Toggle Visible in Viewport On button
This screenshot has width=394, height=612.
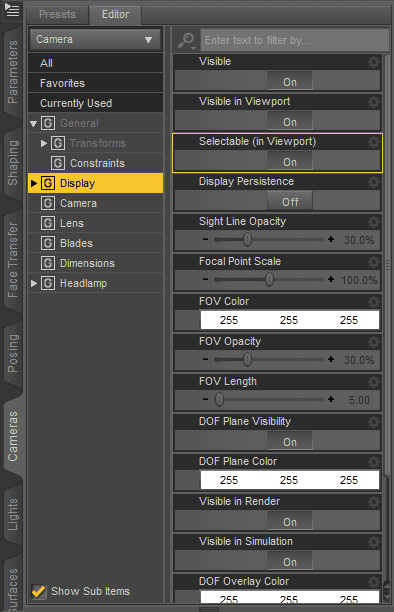pos(290,121)
